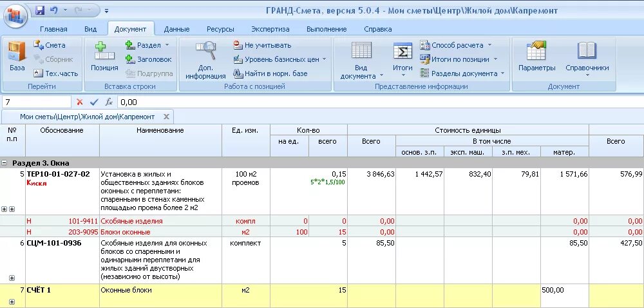Go to Смета in Перейти group
The height and width of the screenshot is (308, 644).
(x=50, y=45)
